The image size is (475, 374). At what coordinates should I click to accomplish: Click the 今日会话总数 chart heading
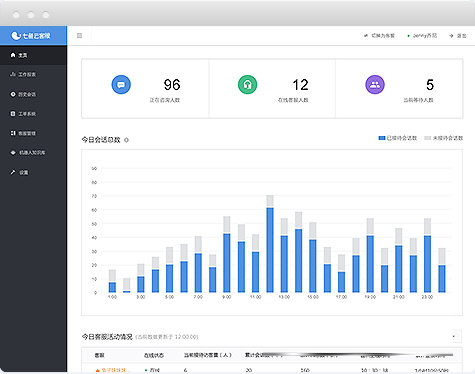tap(101, 140)
